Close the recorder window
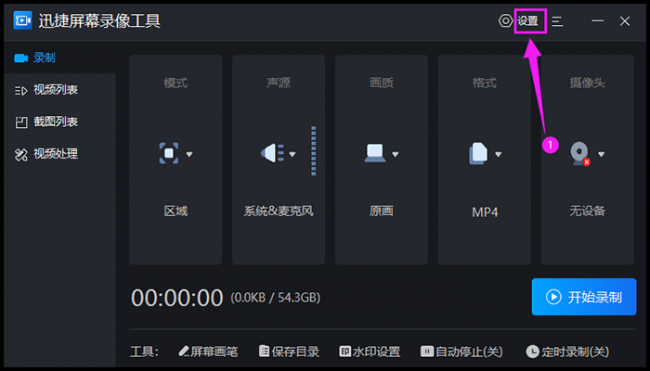Viewport: 650px width, 371px height. click(625, 21)
